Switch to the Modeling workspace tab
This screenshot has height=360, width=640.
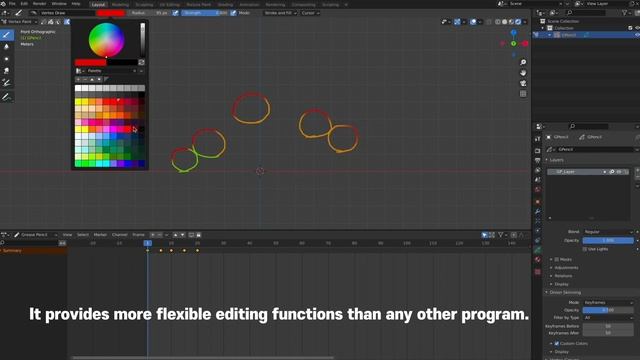pos(120,4)
